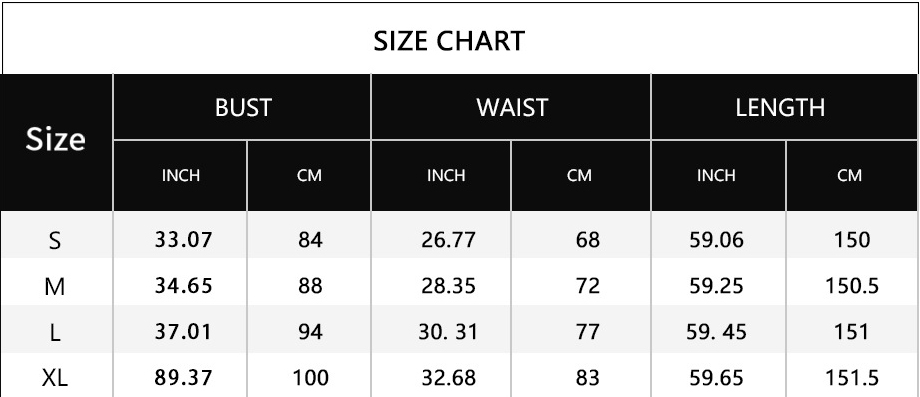This screenshot has height=397, width=920.
Task: Click the SIZE CHART title
Action: 449,41
